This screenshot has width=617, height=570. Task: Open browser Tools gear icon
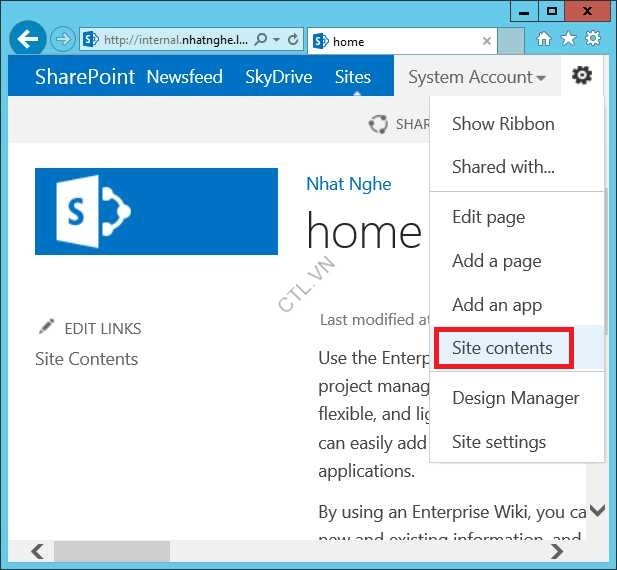coord(593,39)
